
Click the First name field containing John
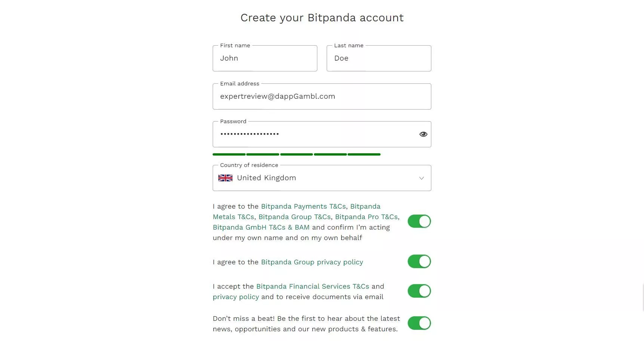click(x=265, y=58)
